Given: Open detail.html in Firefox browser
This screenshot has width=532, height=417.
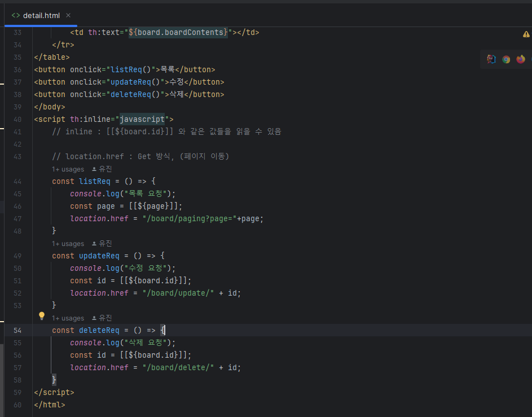Looking at the screenshot, I should coord(521,59).
